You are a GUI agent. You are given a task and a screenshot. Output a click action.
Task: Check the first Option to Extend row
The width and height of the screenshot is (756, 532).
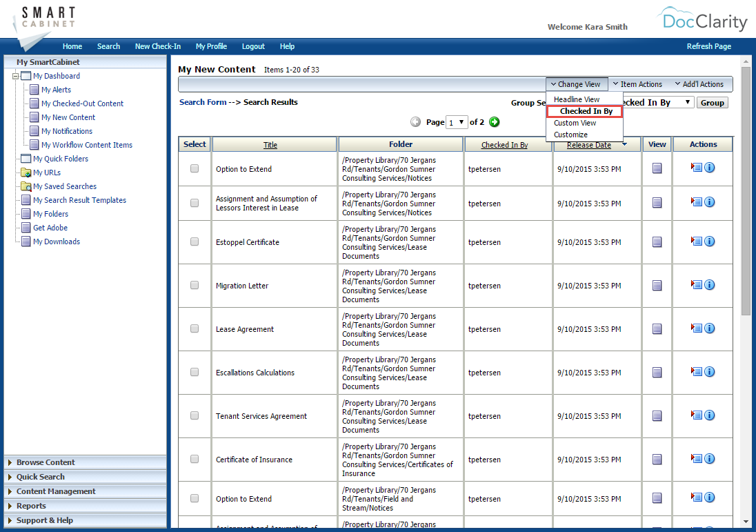pyautogui.click(x=195, y=168)
